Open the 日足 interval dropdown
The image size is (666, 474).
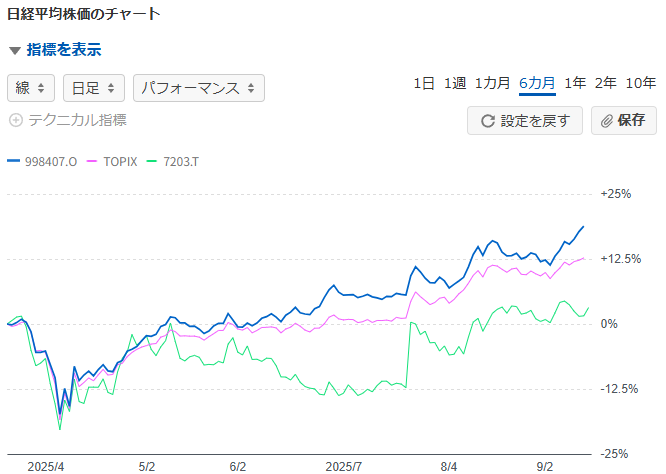[x=93, y=88]
